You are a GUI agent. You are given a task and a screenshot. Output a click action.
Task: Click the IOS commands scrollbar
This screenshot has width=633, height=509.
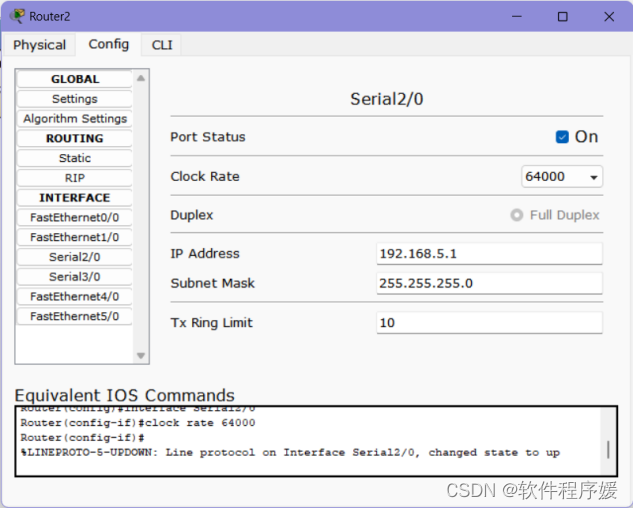(x=608, y=450)
